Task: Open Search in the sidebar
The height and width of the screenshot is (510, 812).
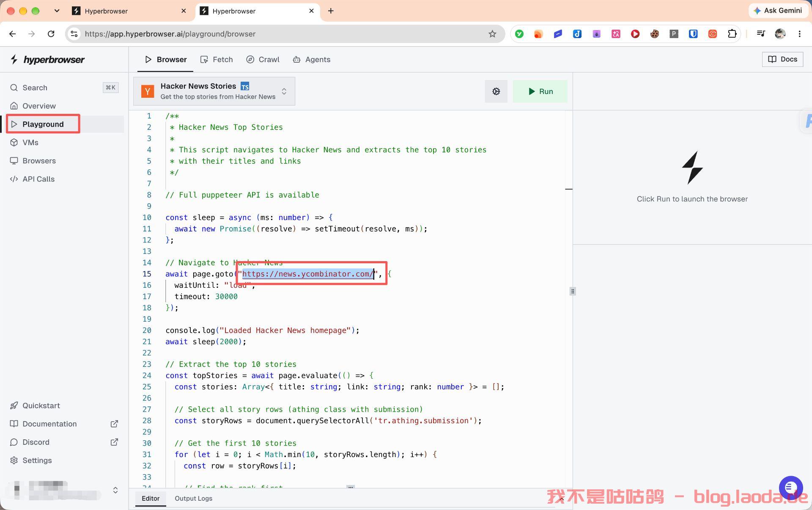Action: [x=64, y=88]
